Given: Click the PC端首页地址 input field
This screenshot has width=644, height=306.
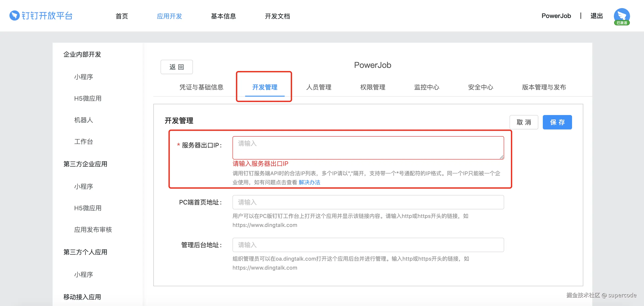Looking at the screenshot, I should (x=368, y=202).
